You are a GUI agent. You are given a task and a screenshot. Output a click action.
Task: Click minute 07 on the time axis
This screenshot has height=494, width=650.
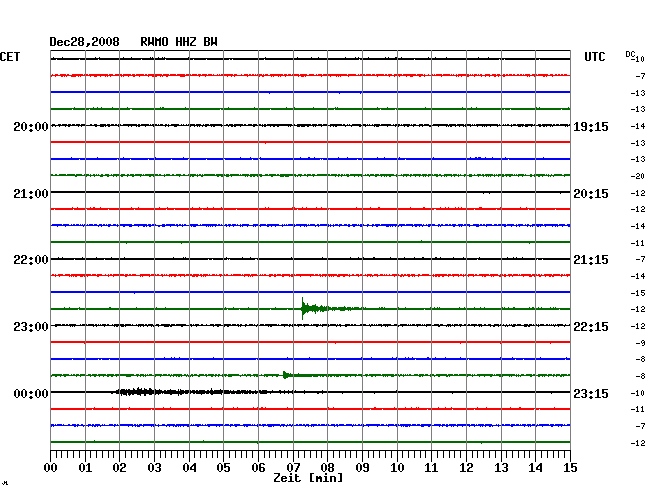(x=293, y=467)
